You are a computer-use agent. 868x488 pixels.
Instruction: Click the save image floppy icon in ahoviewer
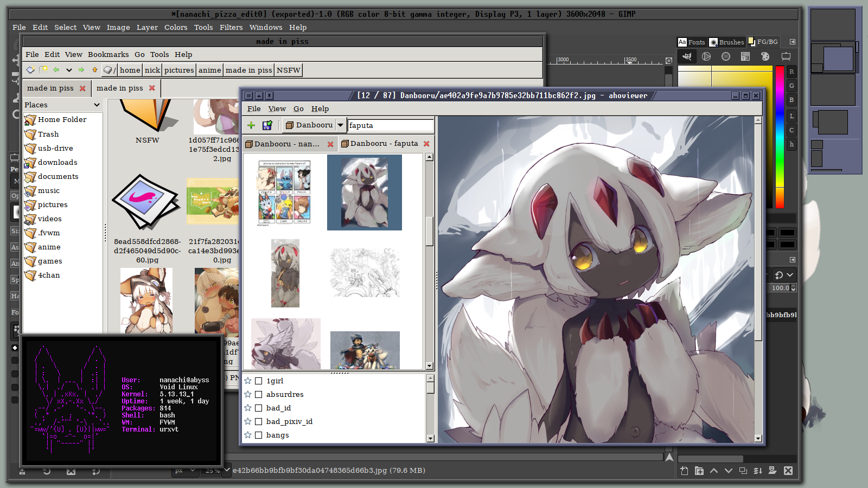pos(267,125)
